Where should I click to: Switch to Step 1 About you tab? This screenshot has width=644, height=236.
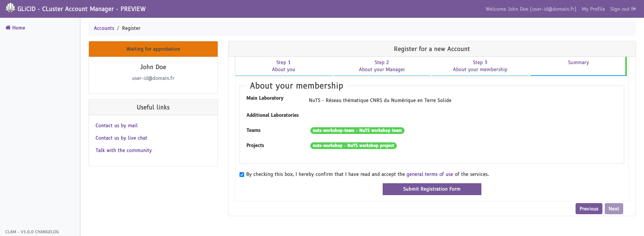(283, 66)
